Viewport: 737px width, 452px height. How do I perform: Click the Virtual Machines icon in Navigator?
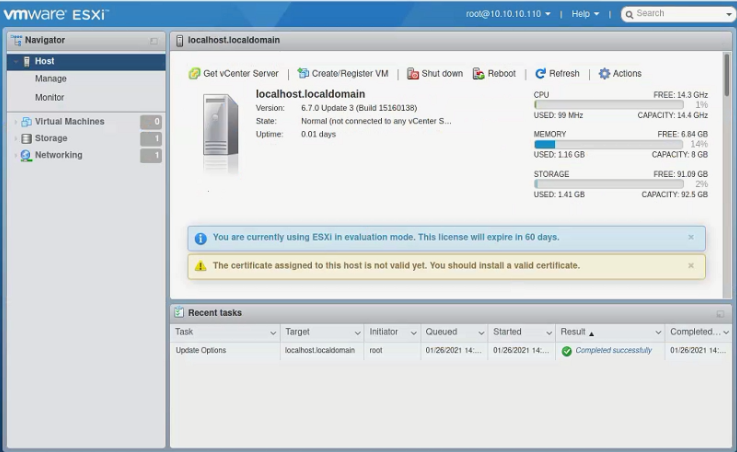tap(26, 122)
